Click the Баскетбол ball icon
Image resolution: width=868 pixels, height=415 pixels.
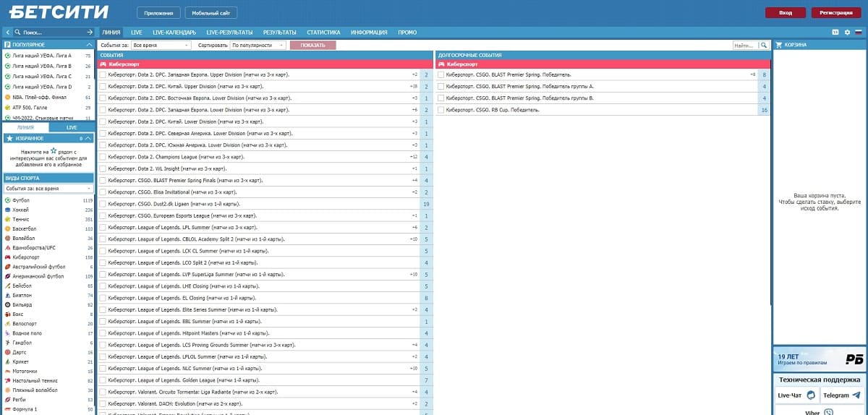(8, 228)
